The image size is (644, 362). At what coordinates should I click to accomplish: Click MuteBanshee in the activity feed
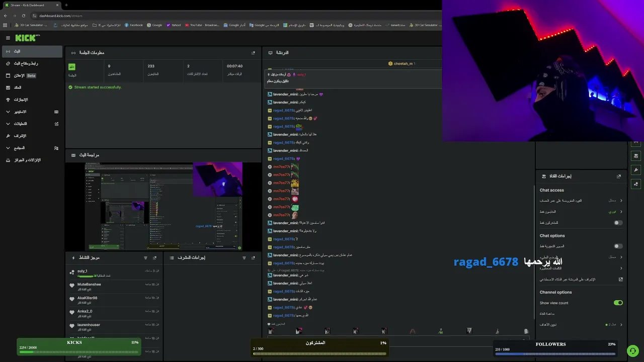tap(89, 285)
